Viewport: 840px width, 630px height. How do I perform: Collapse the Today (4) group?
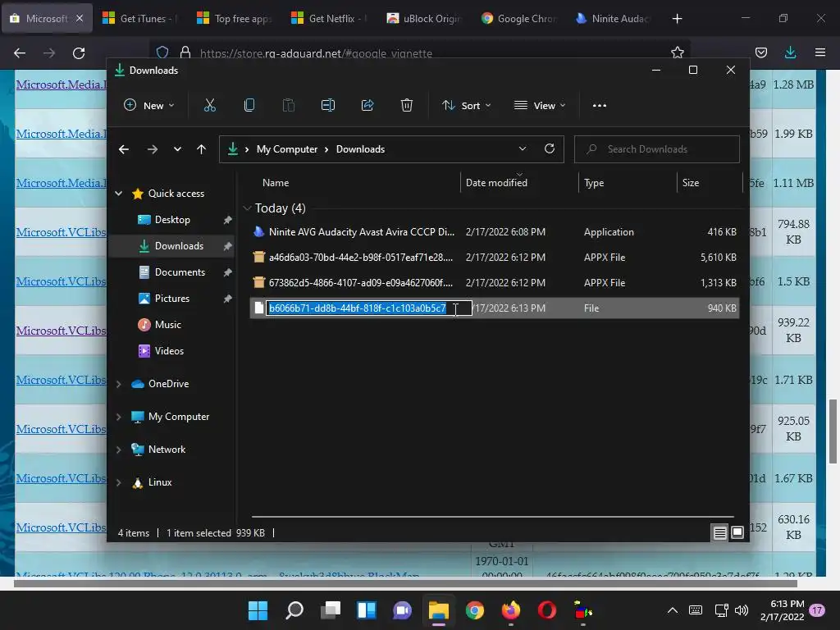247,208
